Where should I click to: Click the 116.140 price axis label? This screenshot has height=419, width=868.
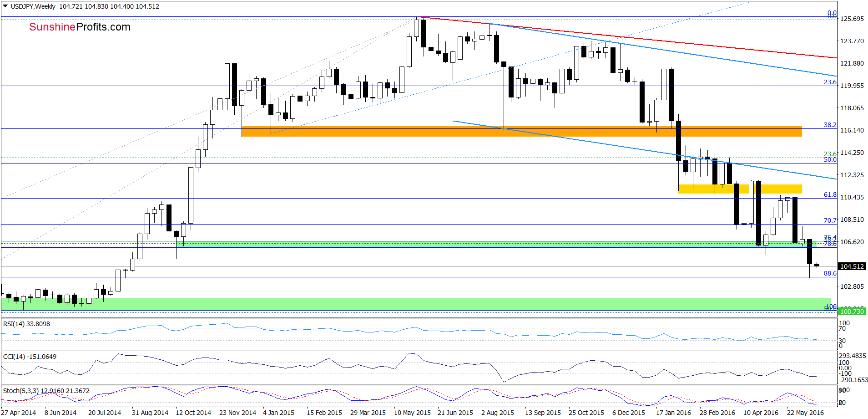point(852,130)
